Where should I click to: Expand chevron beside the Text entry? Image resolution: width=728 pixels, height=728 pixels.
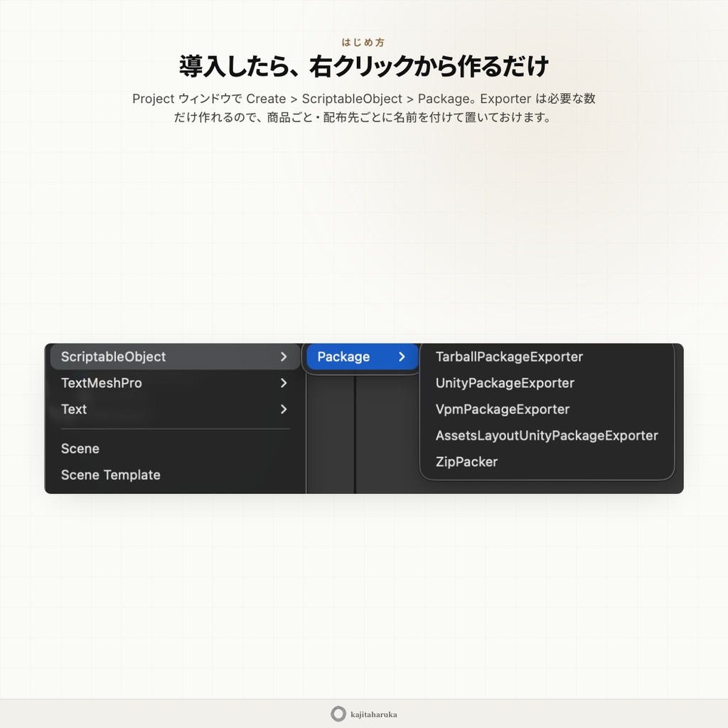tap(284, 409)
